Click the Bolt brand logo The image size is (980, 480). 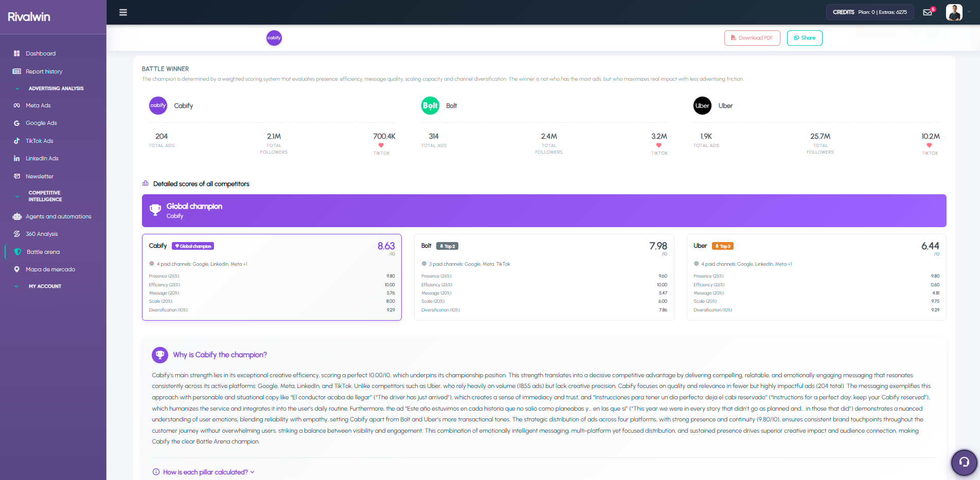(x=431, y=105)
